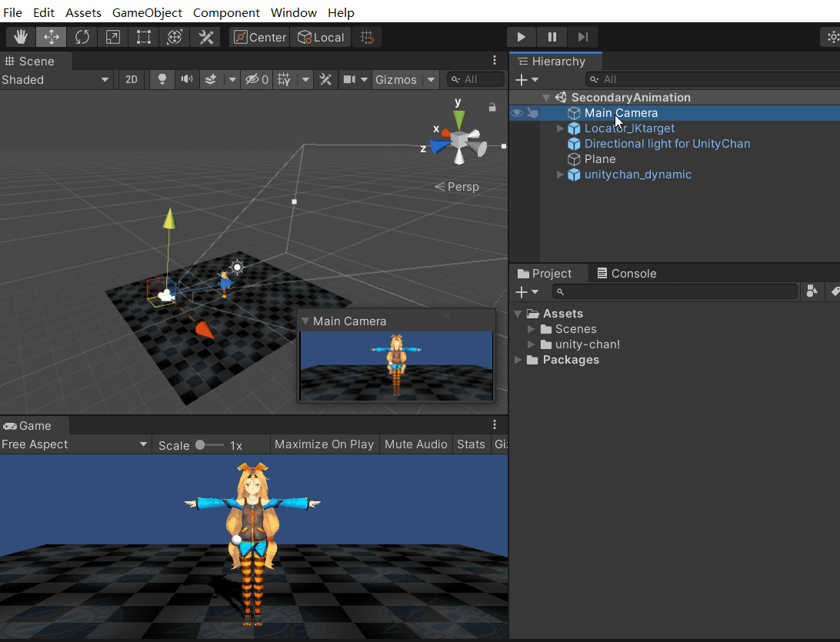Open Shaded draw mode dropdown

(55, 80)
